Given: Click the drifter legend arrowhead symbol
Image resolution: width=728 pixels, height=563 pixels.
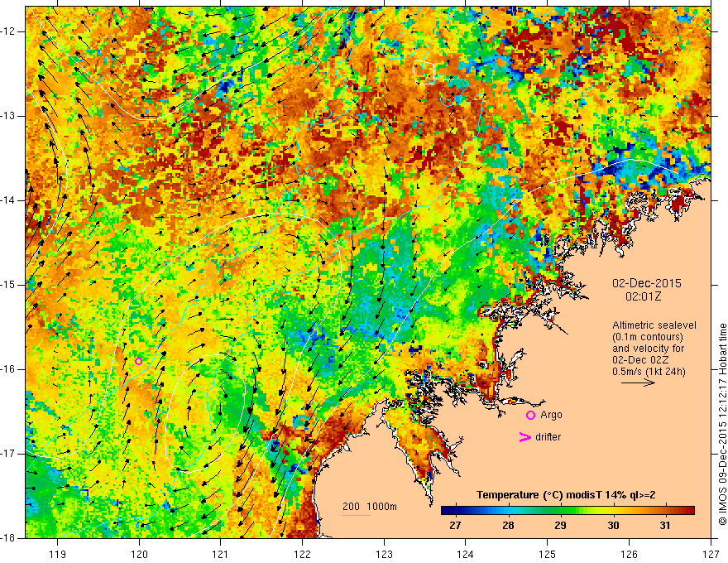Looking at the screenshot, I should [525, 437].
